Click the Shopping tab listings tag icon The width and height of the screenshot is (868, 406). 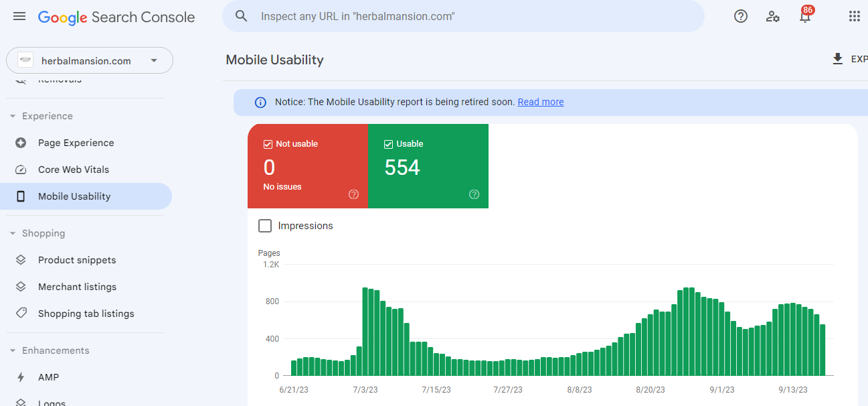(21, 314)
